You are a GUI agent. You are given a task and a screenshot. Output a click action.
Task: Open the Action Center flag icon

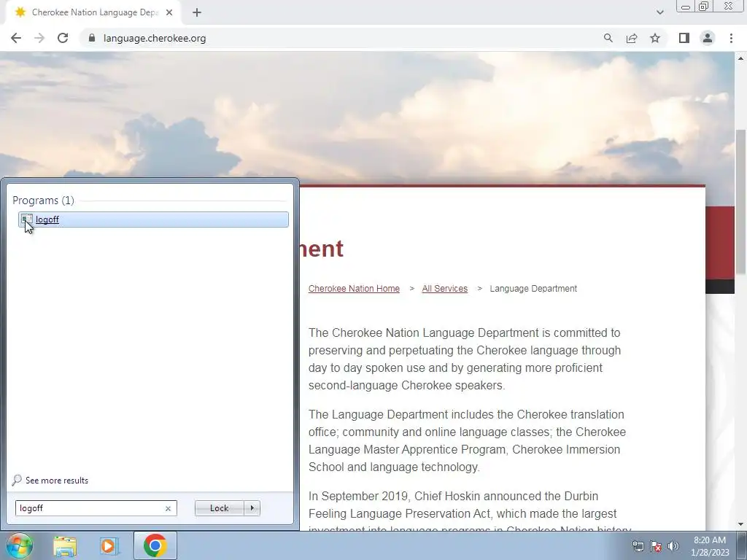(x=656, y=546)
